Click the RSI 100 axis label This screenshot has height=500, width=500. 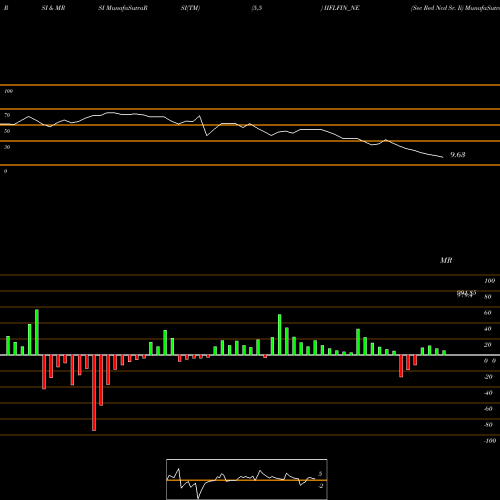click(8, 91)
